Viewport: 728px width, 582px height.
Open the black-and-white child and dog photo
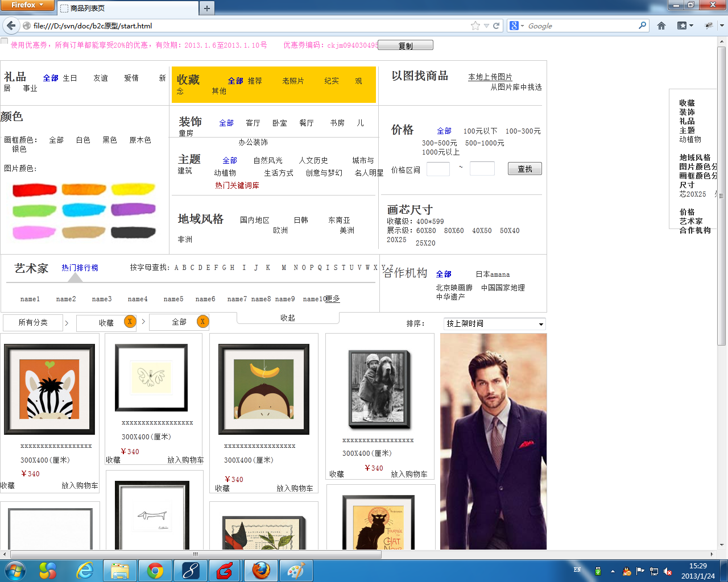(x=379, y=389)
